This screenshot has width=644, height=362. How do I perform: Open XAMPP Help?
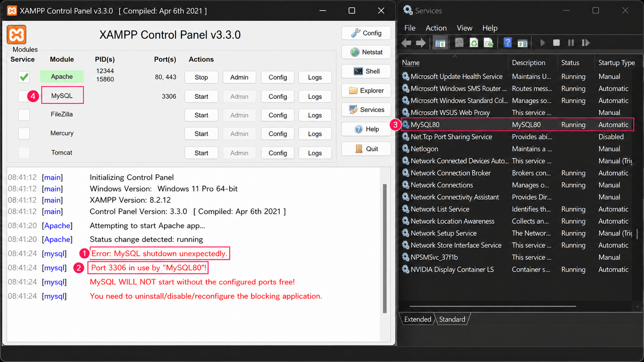pos(366,129)
